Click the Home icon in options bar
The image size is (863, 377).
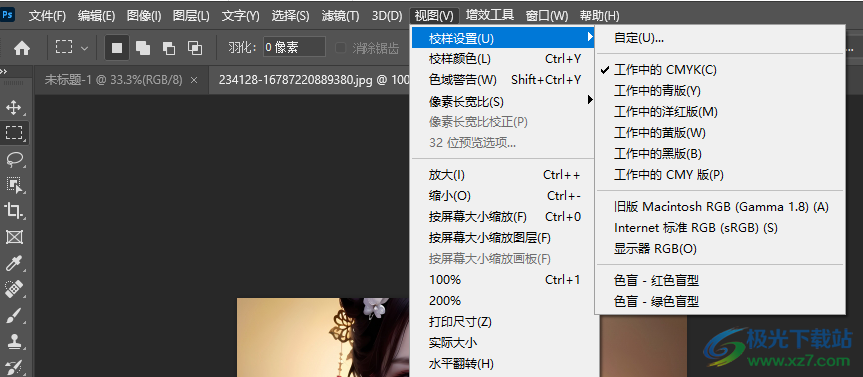21,48
